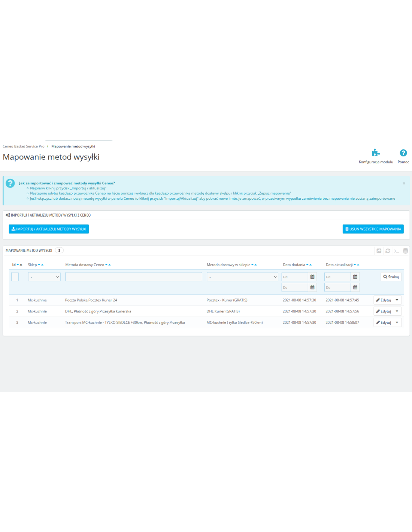
Task: Sort Metoda dostawy w sklepie descending
Action: pos(252,265)
